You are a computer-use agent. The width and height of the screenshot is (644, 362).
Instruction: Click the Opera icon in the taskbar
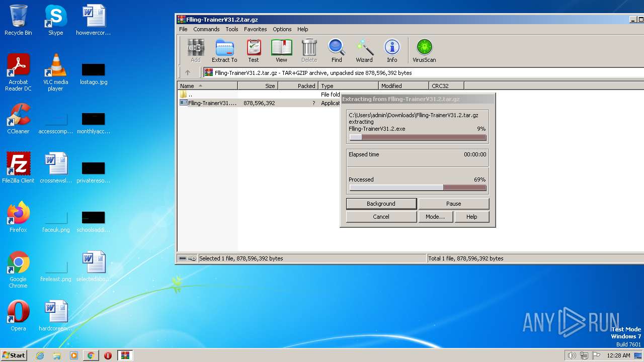tap(108, 355)
